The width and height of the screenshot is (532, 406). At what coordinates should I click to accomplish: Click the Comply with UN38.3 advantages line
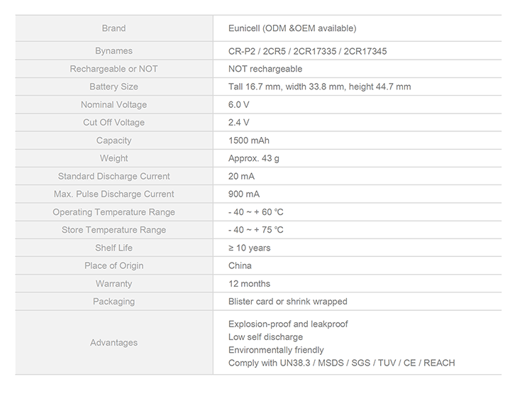pyautogui.click(x=341, y=363)
